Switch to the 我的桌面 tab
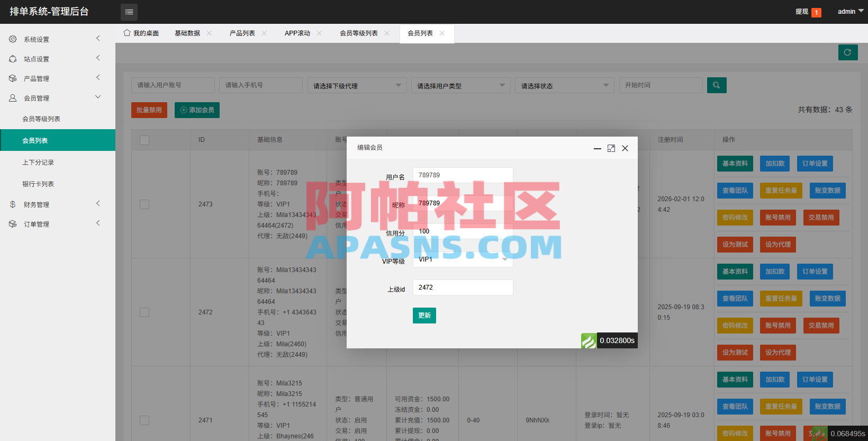The image size is (868, 441). coord(141,33)
